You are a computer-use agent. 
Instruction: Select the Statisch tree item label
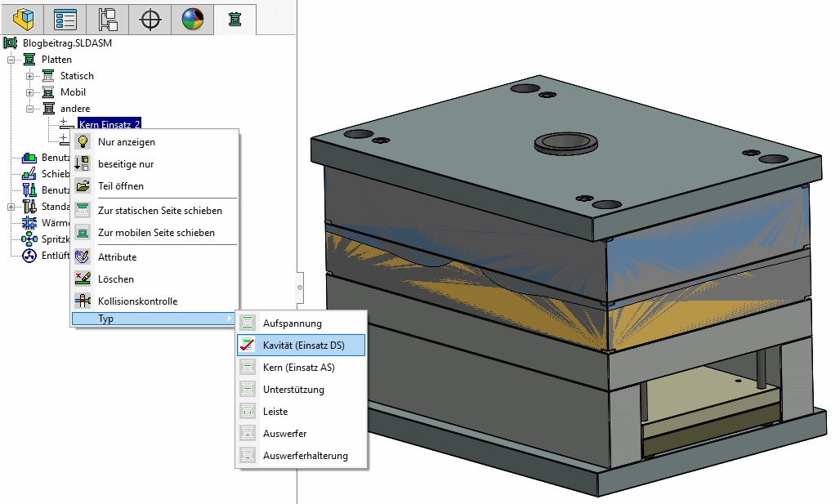coord(77,76)
